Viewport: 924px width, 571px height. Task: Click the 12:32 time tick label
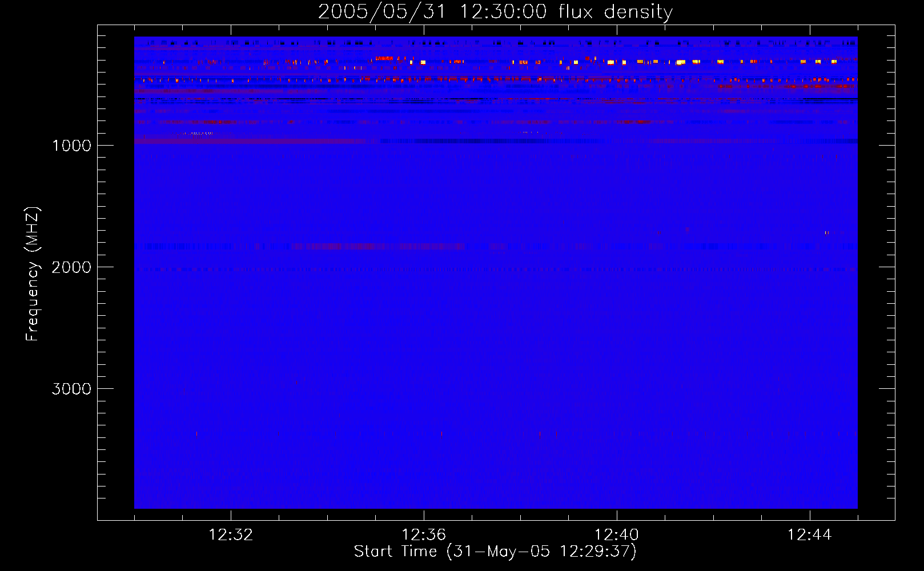tap(231, 535)
